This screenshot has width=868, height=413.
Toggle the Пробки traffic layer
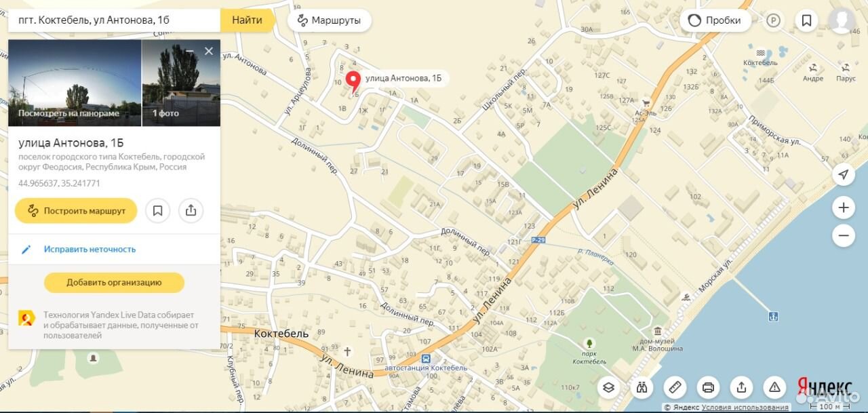coord(715,20)
